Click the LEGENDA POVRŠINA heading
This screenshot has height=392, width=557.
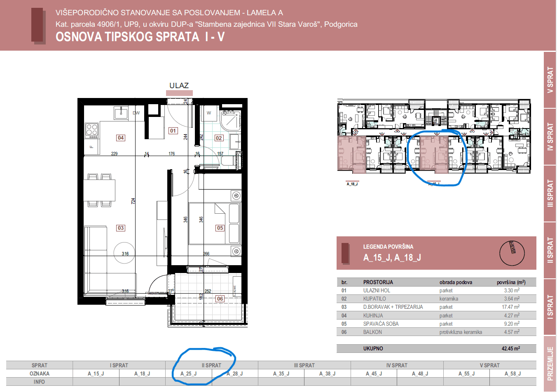tap(388, 247)
